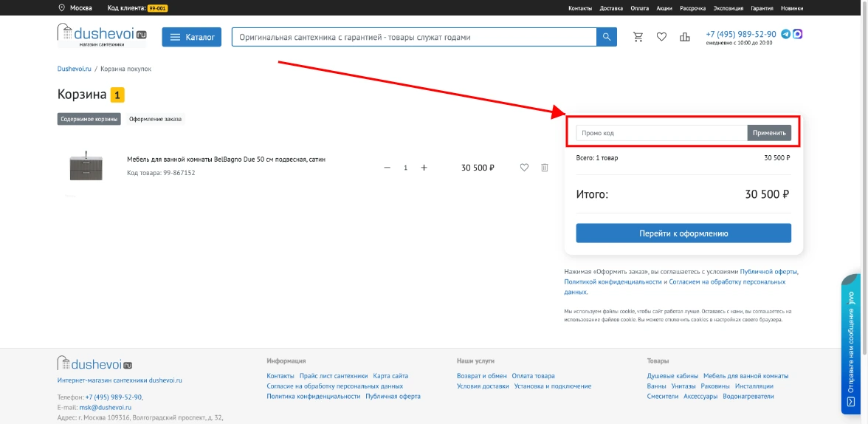The width and height of the screenshot is (868, 424).
Task: Open Доставка in the top menu
Action: 611,8
